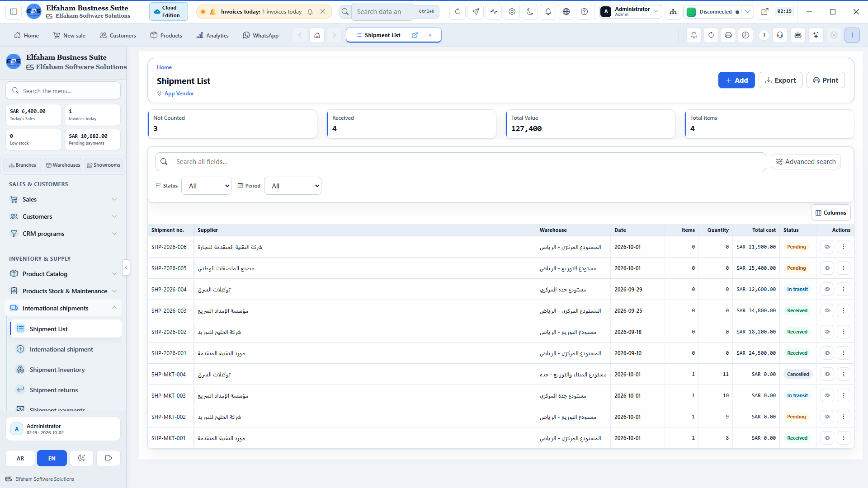The image size is (868, 488).
Task: Open the activity pulse icon
Action: 494,12
